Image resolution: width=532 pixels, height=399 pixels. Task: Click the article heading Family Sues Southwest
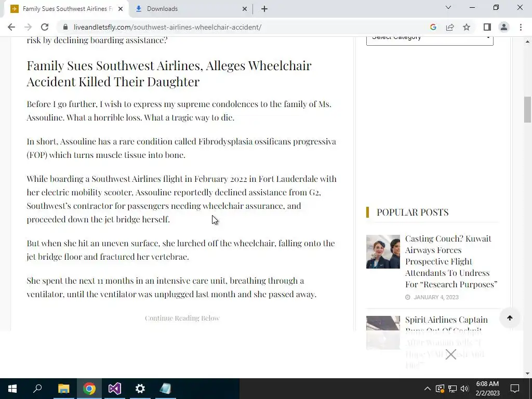169,73
